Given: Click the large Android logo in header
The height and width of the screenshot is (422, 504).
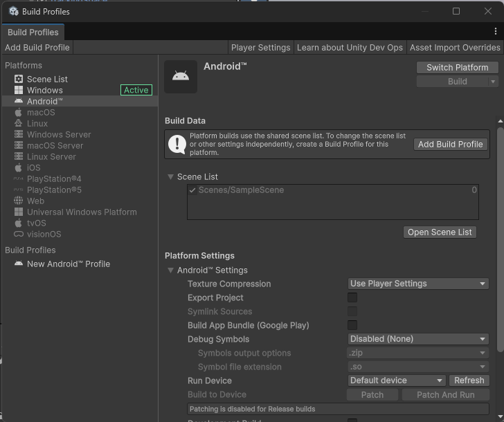Looking at the screenshot, I should [181, 76].
